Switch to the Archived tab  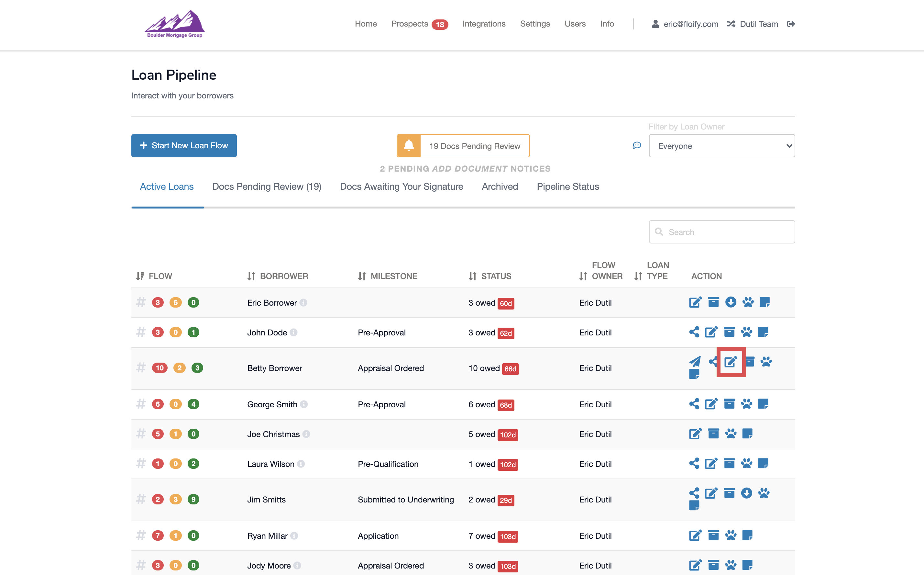click(500, 186)
